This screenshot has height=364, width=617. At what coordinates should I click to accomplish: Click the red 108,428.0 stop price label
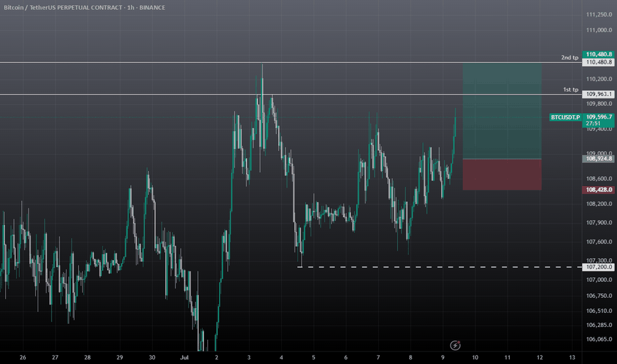pyautogui.click(x=598, y=190)
